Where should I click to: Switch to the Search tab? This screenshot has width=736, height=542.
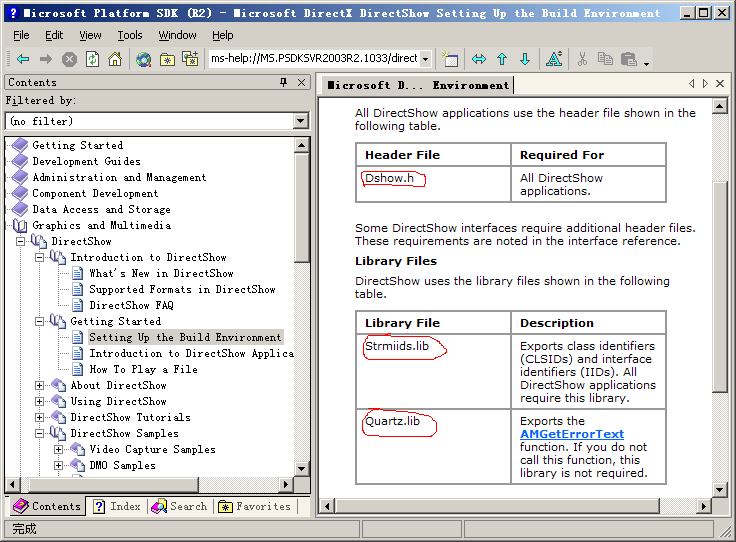[179, 507]
